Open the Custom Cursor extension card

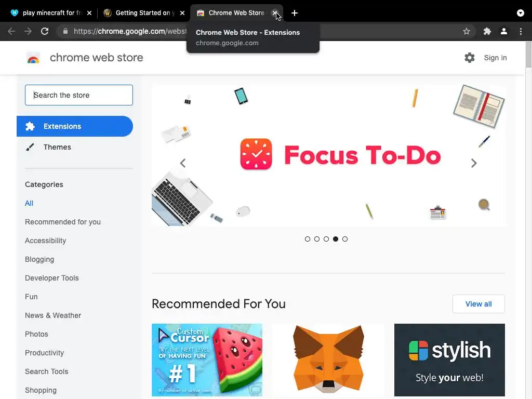click(x=207, y=360)
